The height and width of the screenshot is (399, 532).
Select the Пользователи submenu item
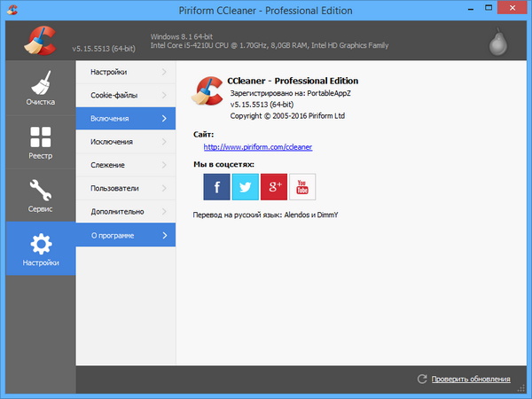(x=126, y=188)
